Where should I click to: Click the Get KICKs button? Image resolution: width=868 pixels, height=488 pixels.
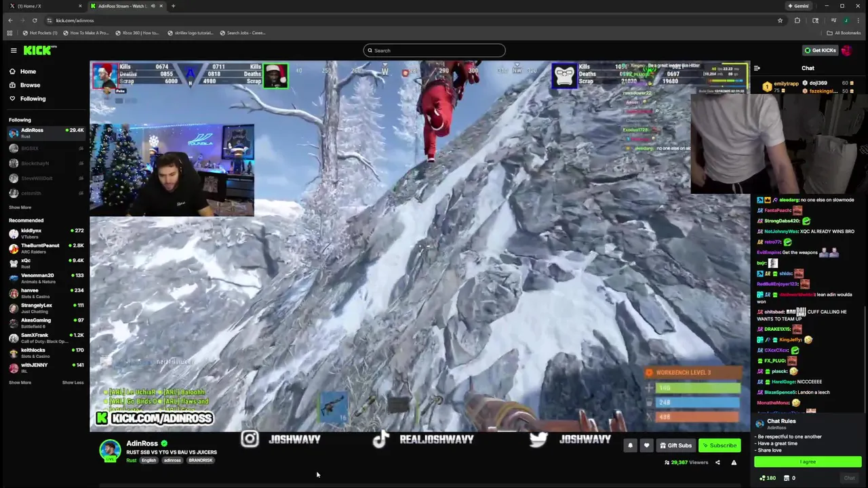click(820, 50)
